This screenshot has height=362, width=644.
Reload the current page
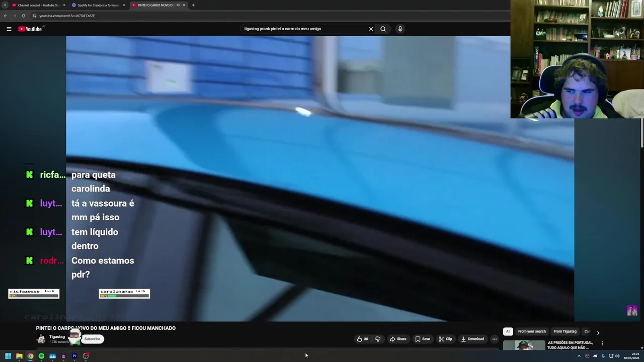tap(23, 16)
